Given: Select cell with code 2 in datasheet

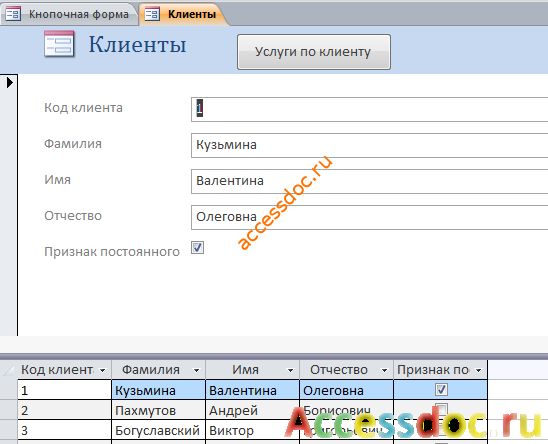Looking at the screenshot, I should (x=64, y=410).
